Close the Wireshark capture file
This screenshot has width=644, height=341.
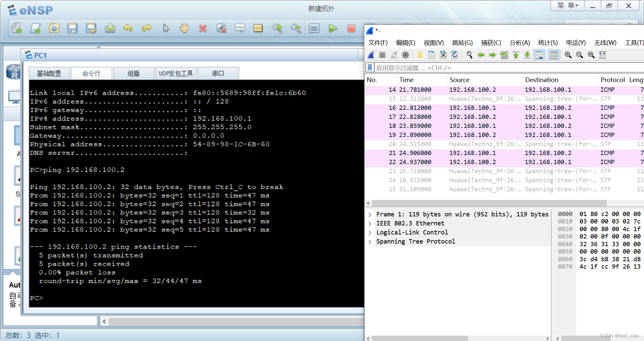pyautogui.click(x=443, y=55)
